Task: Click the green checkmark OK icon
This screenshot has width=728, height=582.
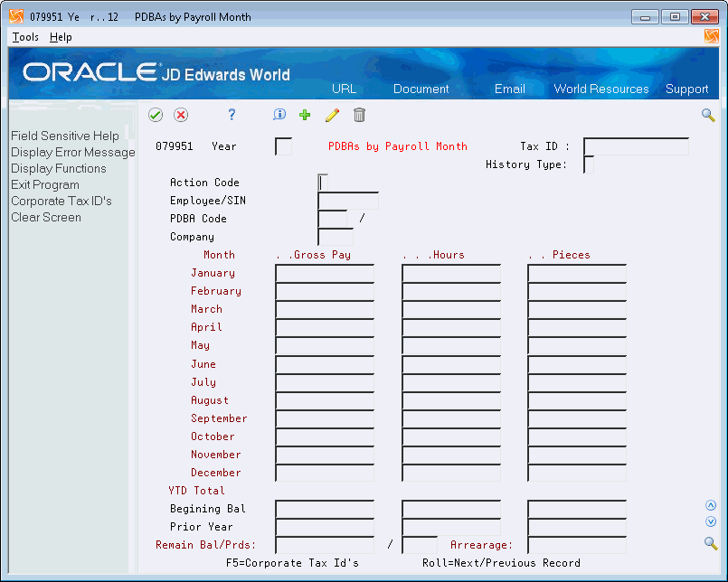Action: (x=156, y=115)
